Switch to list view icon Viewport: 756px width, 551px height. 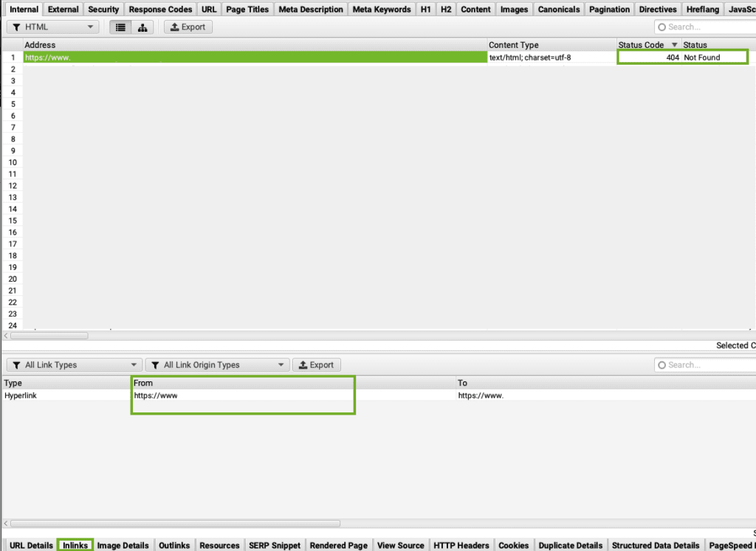click(120, 27)
